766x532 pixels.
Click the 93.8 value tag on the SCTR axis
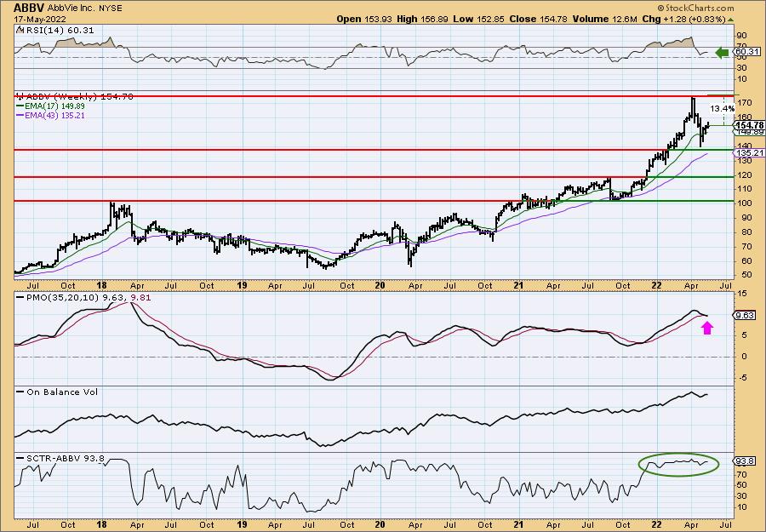point(745,461)
